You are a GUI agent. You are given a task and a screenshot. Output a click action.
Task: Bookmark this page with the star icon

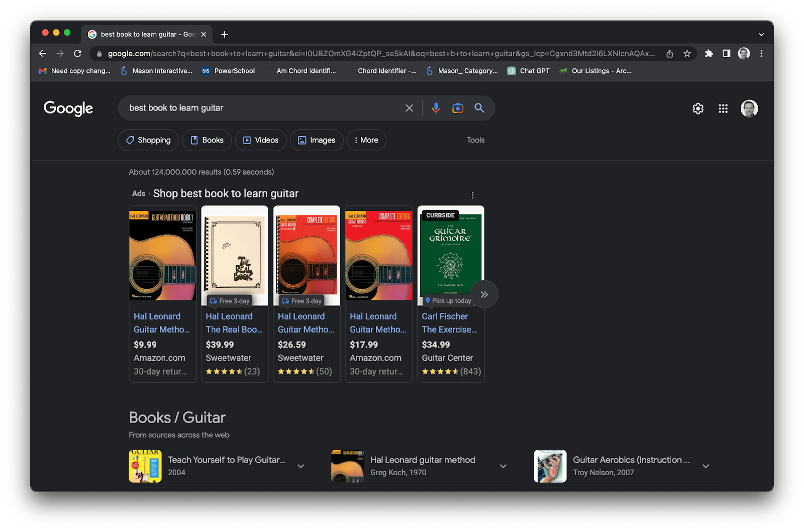(x=687, y=54)
